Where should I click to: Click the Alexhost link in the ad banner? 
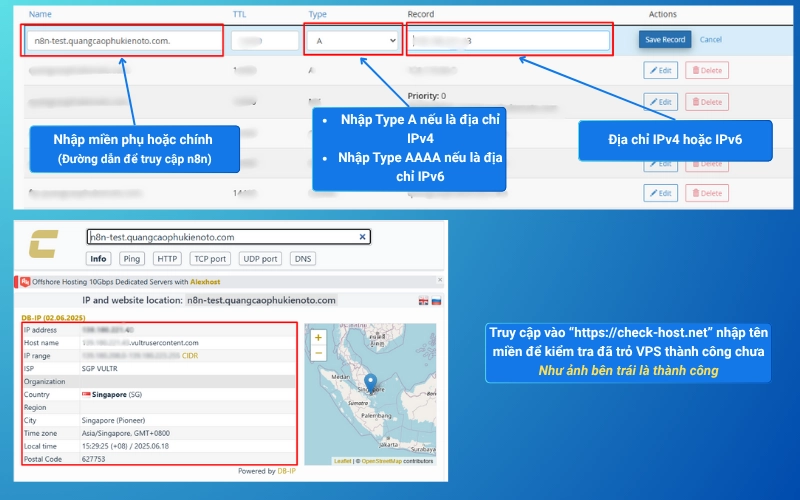(205, 282)
